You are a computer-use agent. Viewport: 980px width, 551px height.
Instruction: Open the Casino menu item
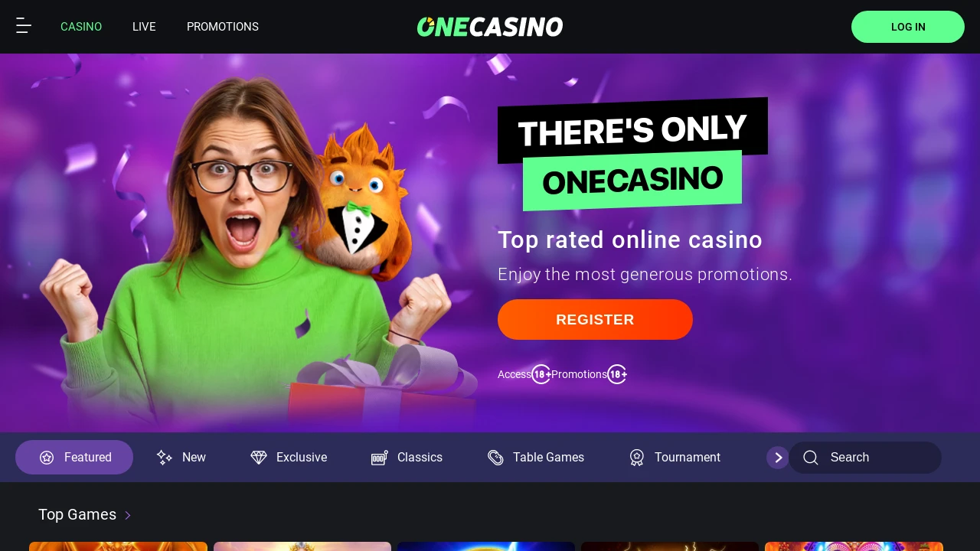pyautogui.click(x=81, y=27)
